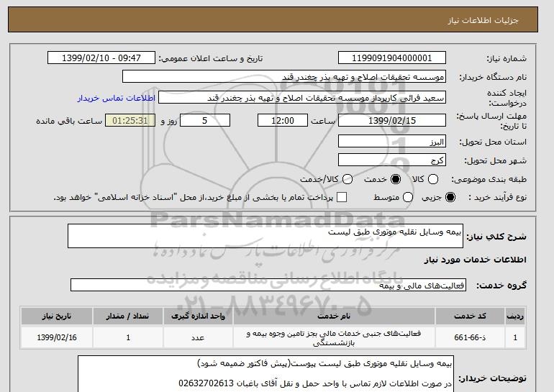Click the deadline date field 1399/02/15
Screen dimensions: 554x392
coord(392,120)
